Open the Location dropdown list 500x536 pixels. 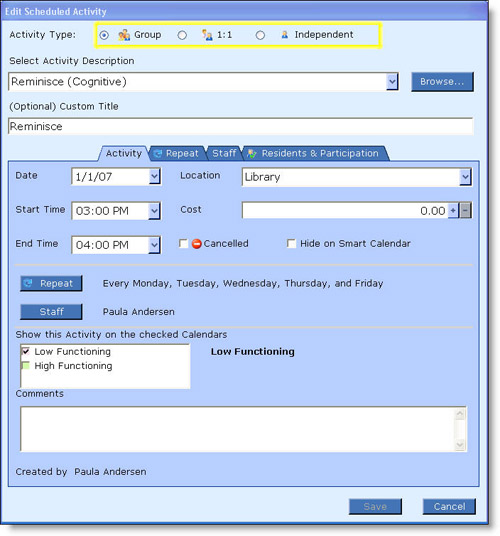(x=465, y=177)
